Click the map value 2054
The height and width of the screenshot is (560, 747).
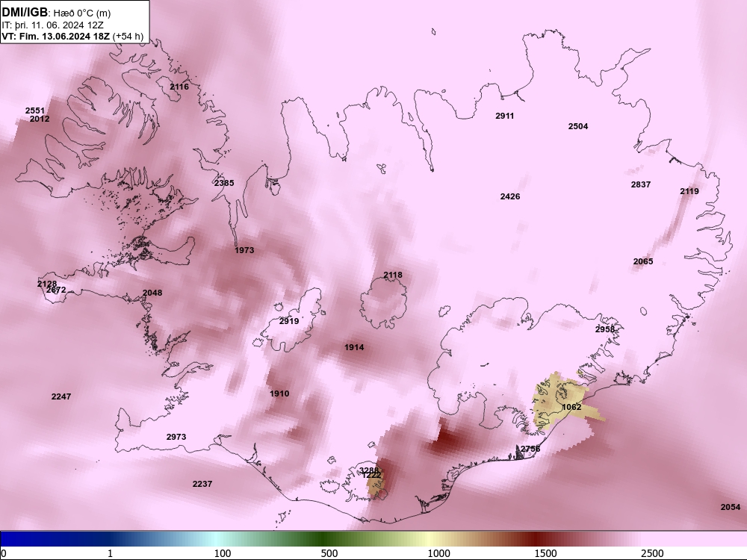pyautogui.click(x=731, y=508)
